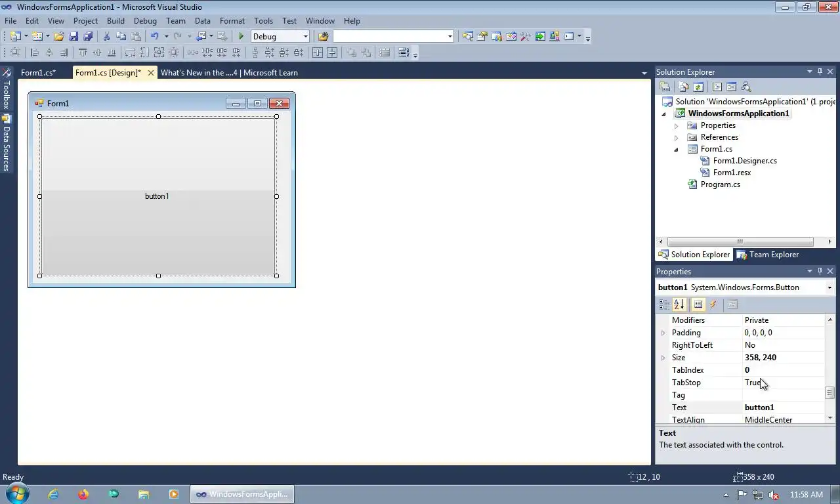Show Events with the lightning bolt icon

click(713, 304)
